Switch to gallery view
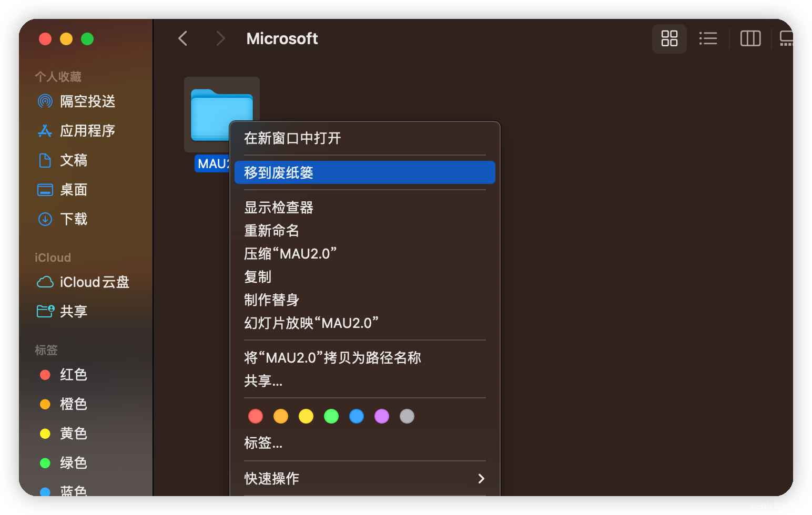The image size is (812, 515). (x=786, y=38)
